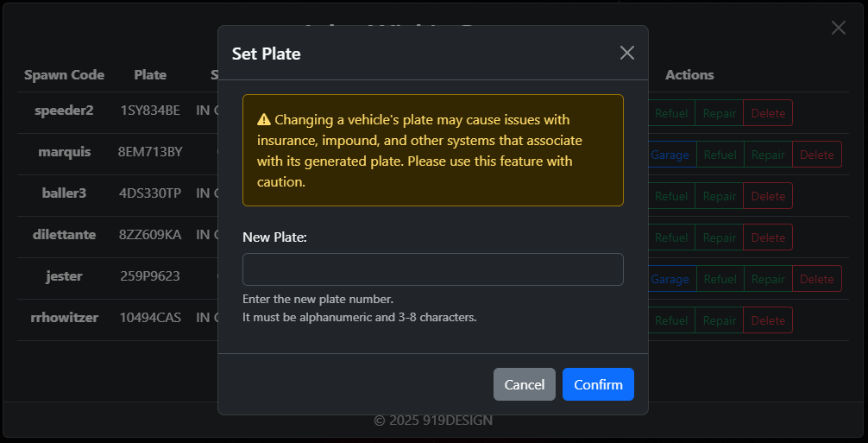Close the background vehicles panel with X

(x=838, y=28)
